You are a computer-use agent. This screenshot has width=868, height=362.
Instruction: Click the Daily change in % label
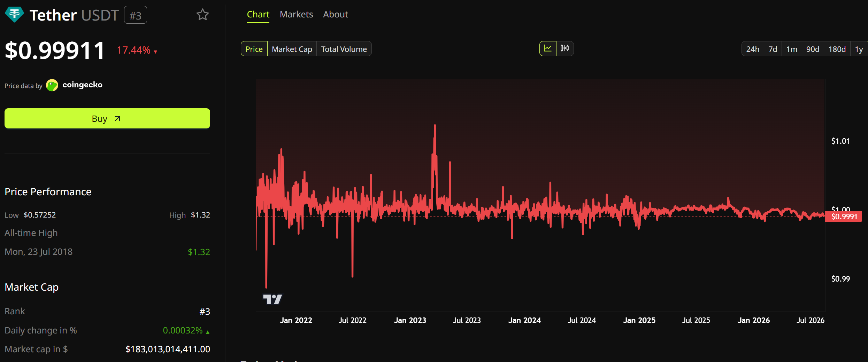pos(41,330)
